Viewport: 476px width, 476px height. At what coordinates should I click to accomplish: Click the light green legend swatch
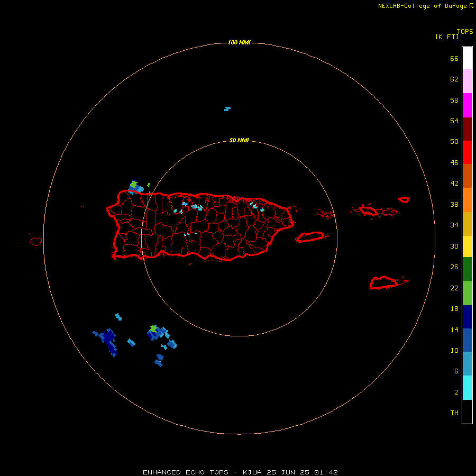(467, 293)
